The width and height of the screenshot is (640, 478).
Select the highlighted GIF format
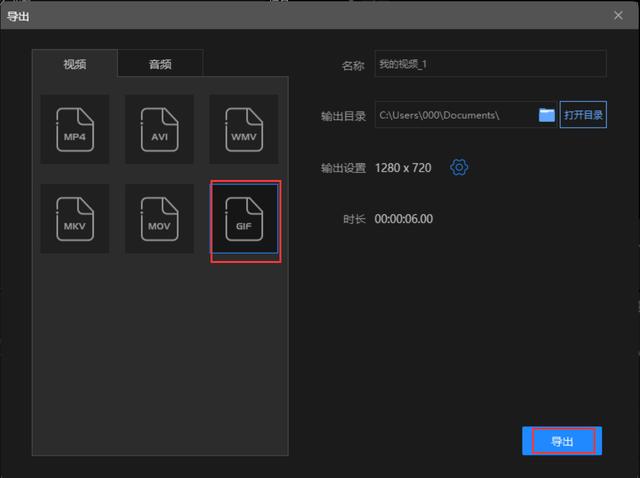pyautogui.click(x=244, y=219)
